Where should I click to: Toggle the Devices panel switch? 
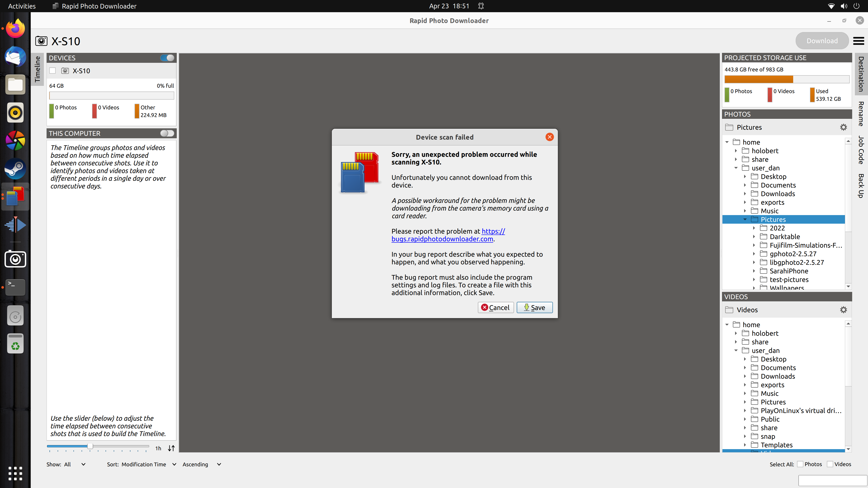coord(167,58)
